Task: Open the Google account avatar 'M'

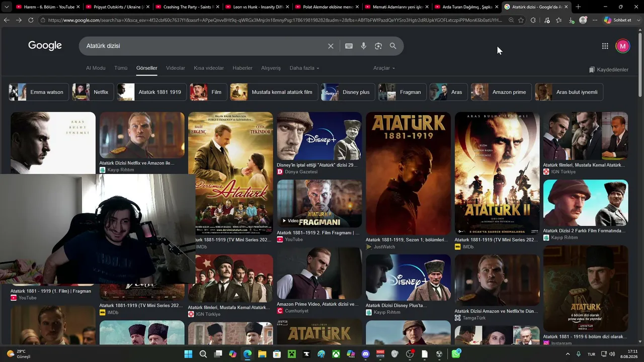Action: pyautogui.click(x=622, y=46)
